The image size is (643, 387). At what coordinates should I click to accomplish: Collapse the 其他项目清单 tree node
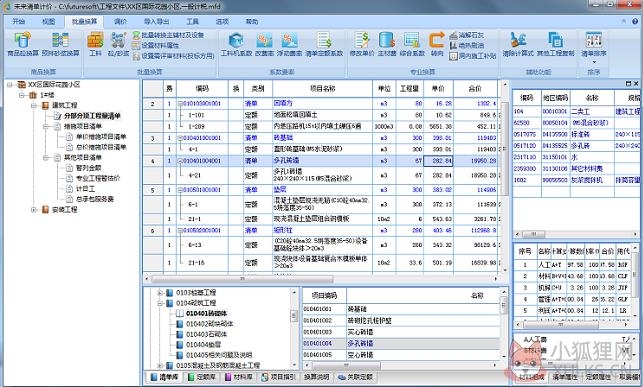(46, 157)
